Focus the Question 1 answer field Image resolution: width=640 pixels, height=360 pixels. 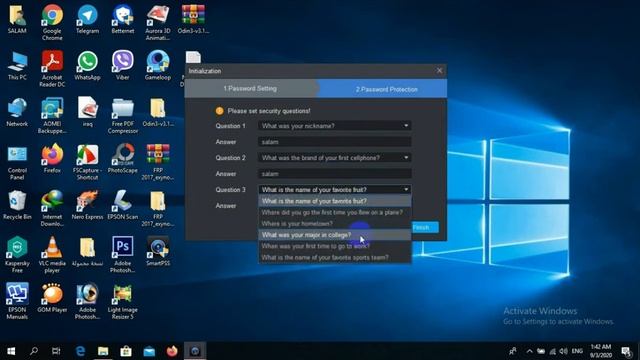(335, 142)
